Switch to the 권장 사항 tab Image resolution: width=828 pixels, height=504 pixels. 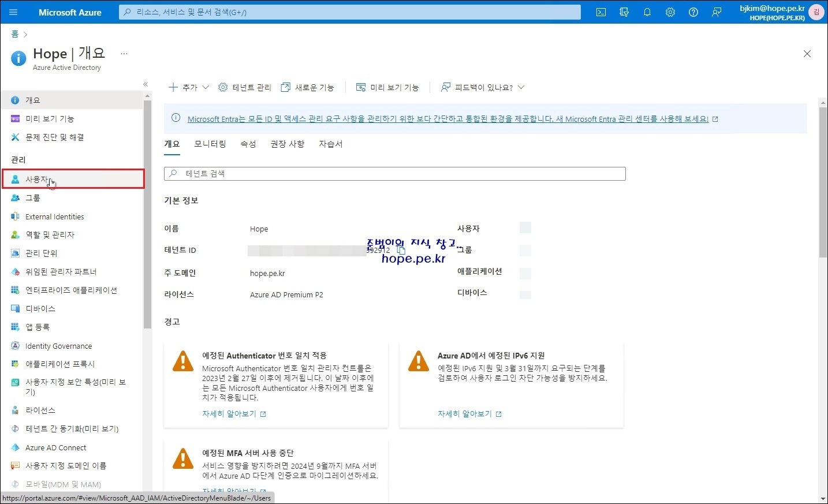click(288, 144)
